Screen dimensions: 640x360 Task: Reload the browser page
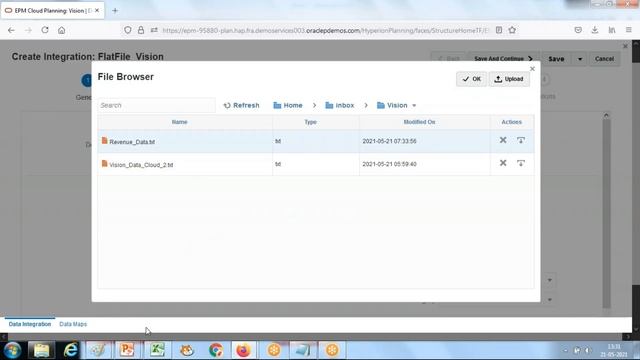click(45, 30)
